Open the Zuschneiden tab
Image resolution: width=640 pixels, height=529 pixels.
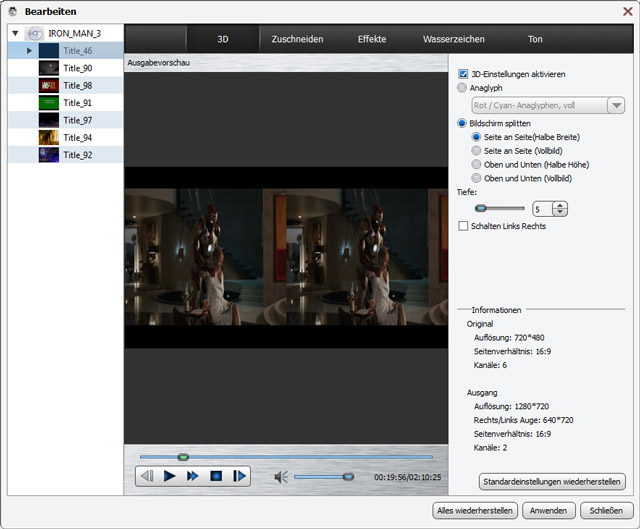pyautogui.click(x=297, y=39)
